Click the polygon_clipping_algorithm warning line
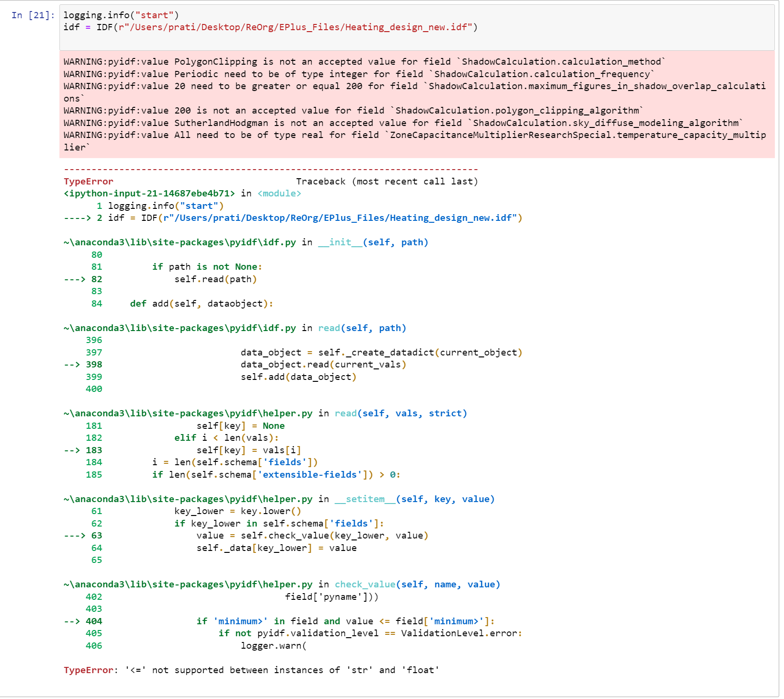Screen dimensions: 784x699 pyautogui.click(x=354, y=111)
